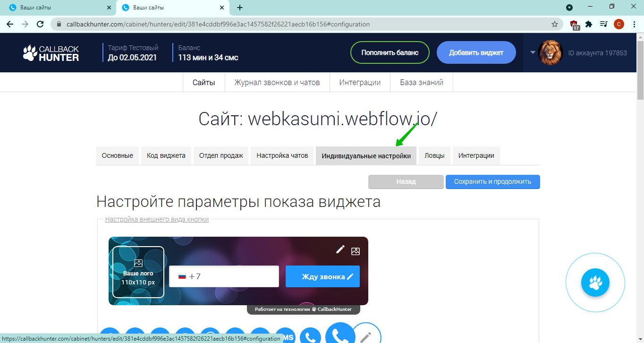Open the Chrome profile 'C' avatar
644x343 pixels.
[x=619, y=24]
